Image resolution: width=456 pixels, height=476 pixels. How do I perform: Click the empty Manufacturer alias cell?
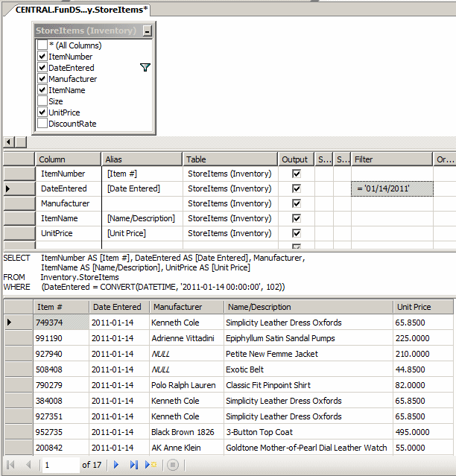[x=142, y=203]
